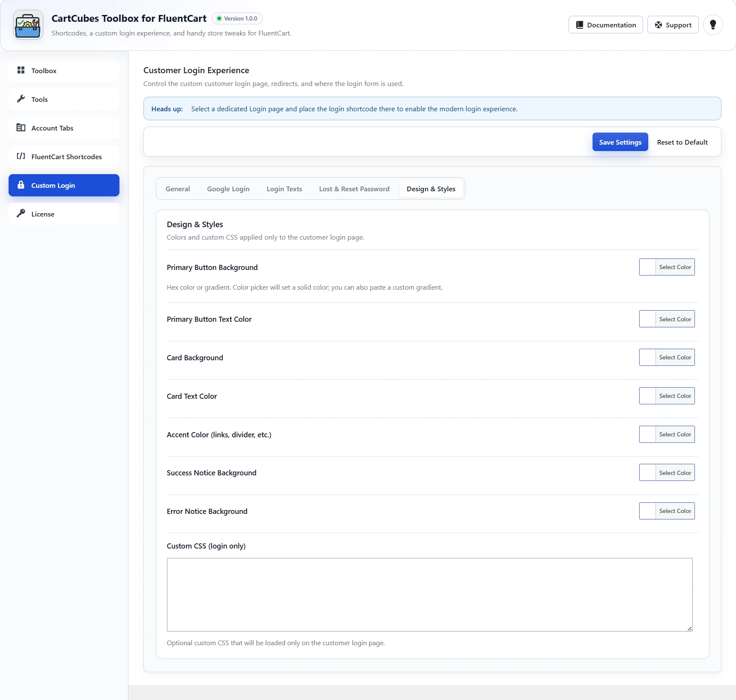
Task: Click the "Card Text Color" label
Action: click(x=192, y=396)
